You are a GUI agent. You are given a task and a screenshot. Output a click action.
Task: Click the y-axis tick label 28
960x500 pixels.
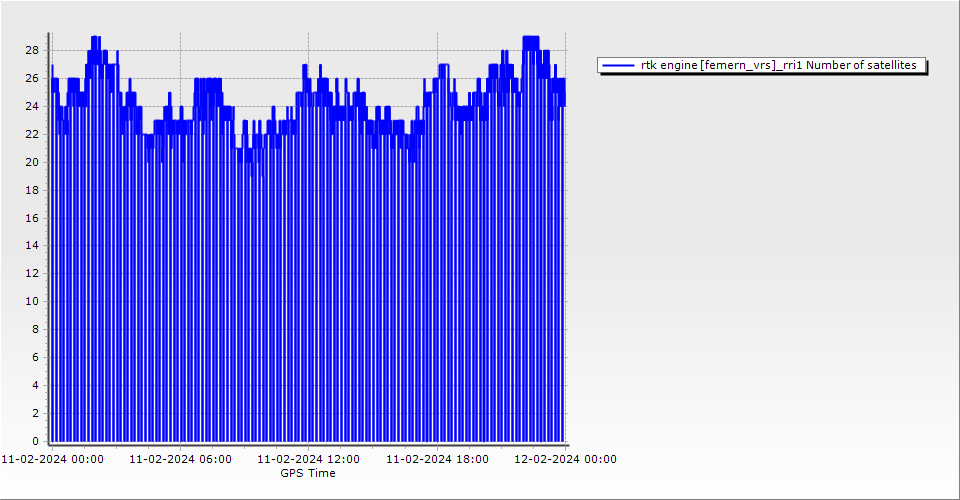tap(32, 50)
